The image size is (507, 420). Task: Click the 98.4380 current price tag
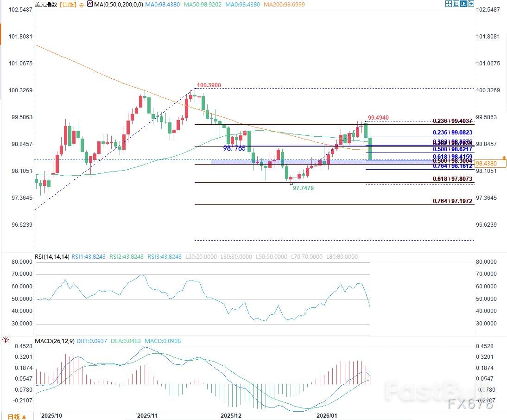tap(486, 164)
